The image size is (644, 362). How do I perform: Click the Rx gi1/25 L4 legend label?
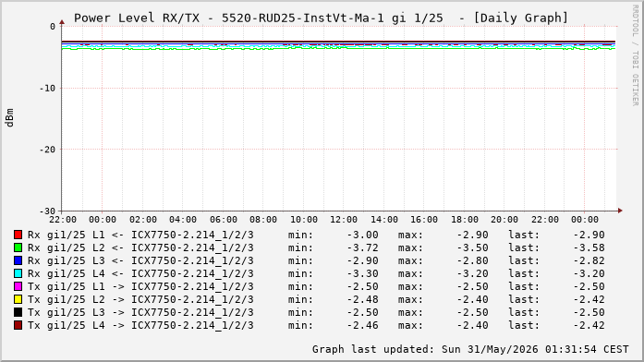[140, 273]
